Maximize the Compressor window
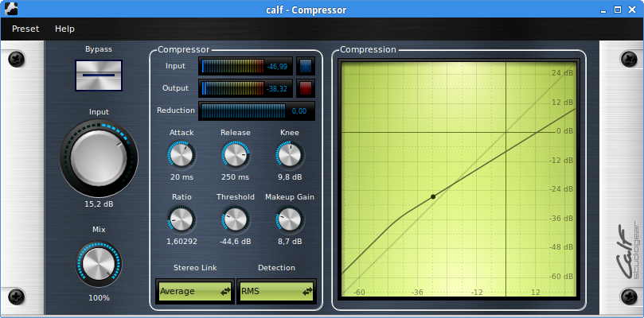The image size is (644, 318). click(617, 10)
